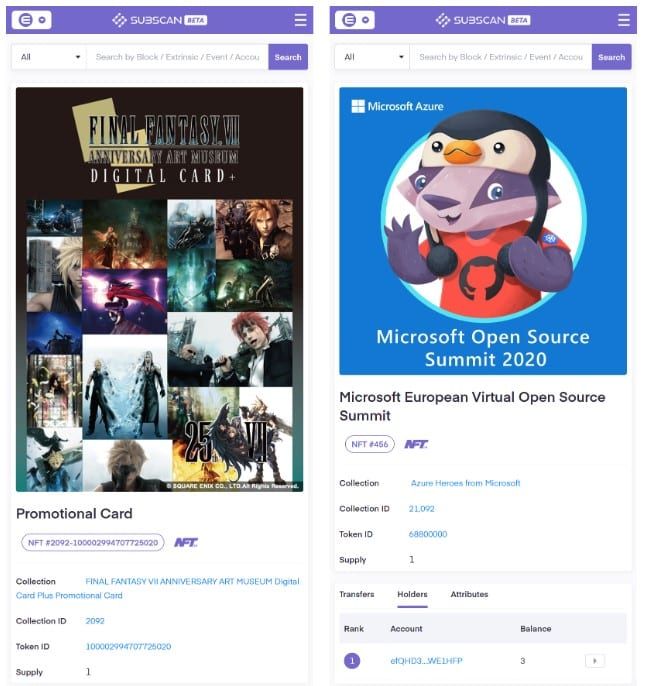Screen dimensions: 669x686
Task: Click Microsoft Open Source Summit 2020 image
Action: coord(483,231)
